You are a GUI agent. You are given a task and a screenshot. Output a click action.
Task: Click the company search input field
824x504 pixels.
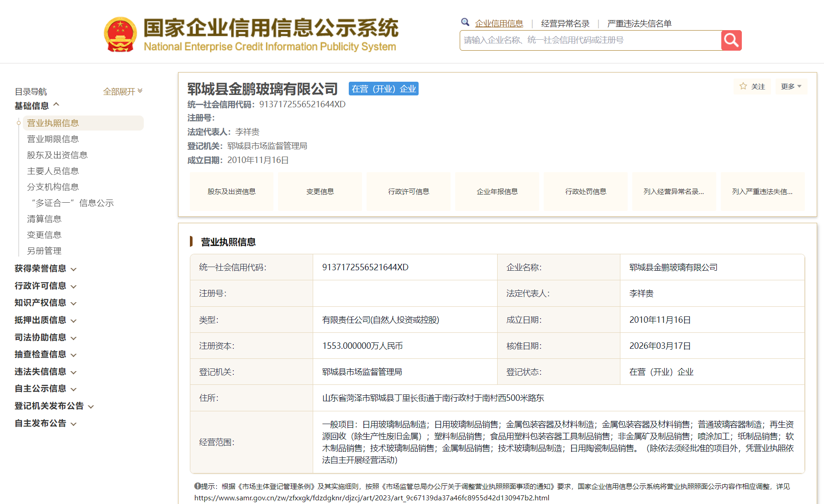591,40
